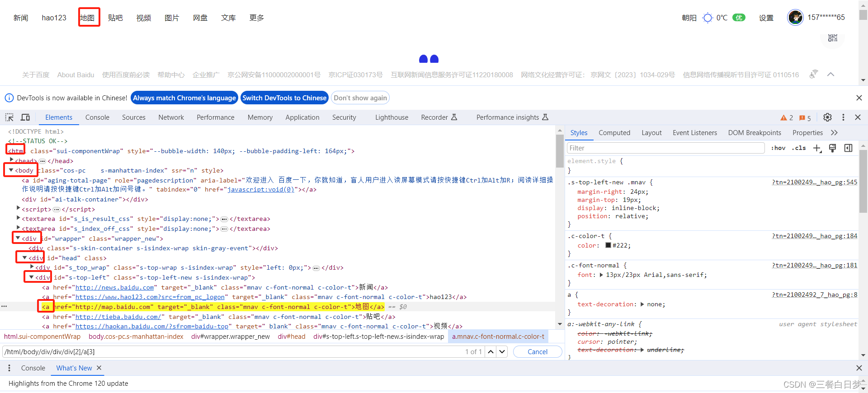The height and width of the screenshot is (393, 868).
Task: Collapse the div#wrapper node
Action: 18,238
